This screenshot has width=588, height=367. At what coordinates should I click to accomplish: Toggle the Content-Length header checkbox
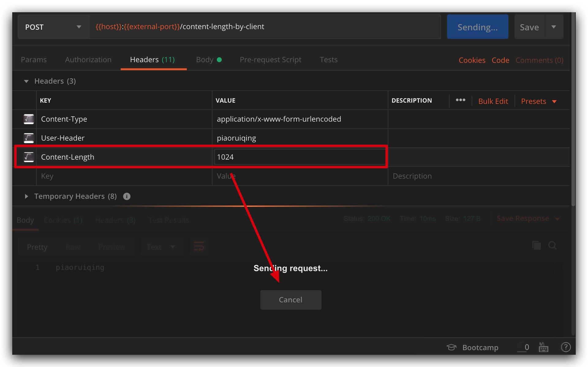point(29,157)
